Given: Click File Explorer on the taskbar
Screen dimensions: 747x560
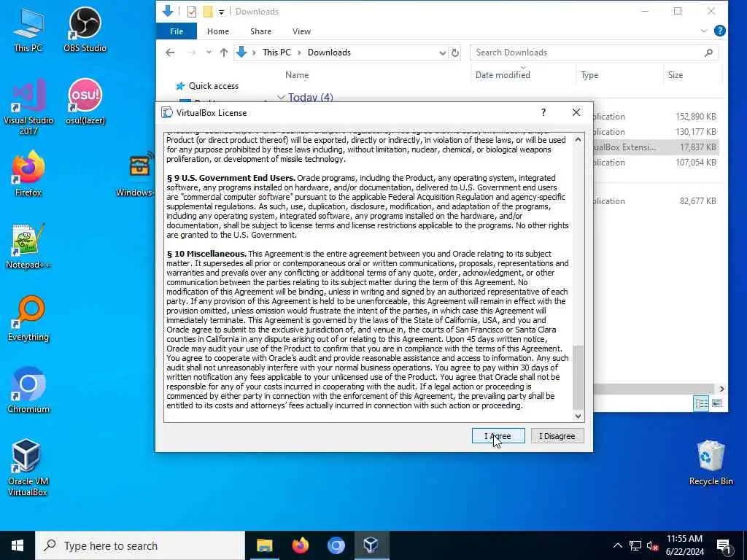Looking at the screenshot, I should point(264,545).
